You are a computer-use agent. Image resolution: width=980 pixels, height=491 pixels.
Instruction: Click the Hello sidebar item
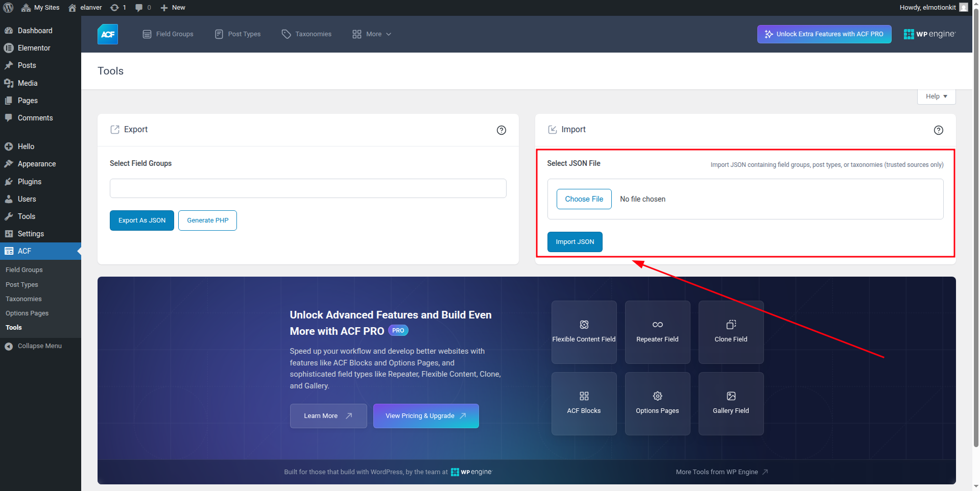point(40,146)
